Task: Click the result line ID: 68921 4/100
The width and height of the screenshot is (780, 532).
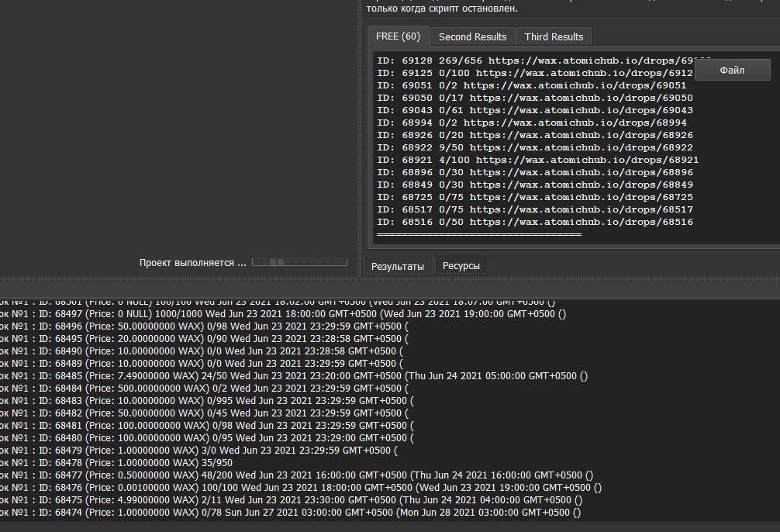Action: 538,161
